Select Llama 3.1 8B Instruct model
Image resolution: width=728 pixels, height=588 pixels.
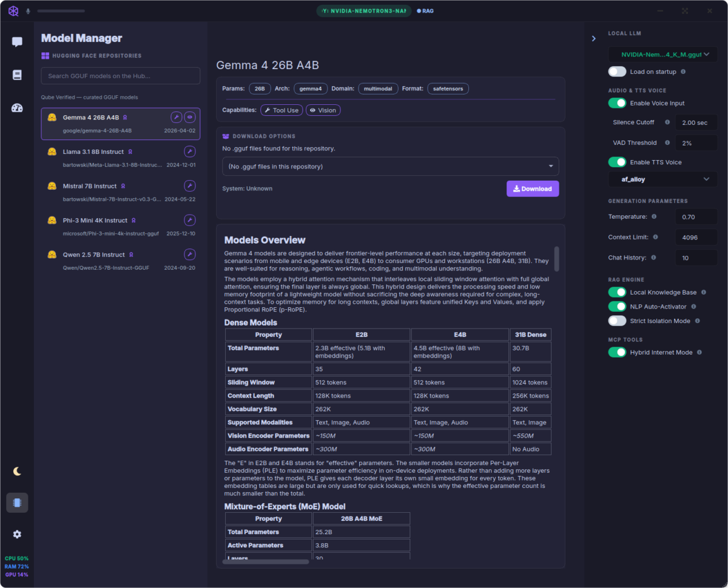pyautogui.click(x=121, y=158)
